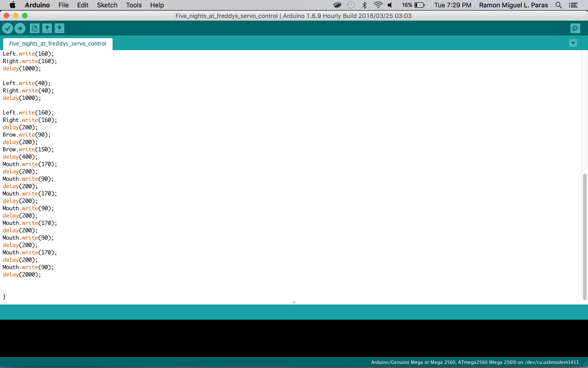Viewport: 588px width, 368px height.
Task: Click the closing brace at end of code
Action: (4, 296)
